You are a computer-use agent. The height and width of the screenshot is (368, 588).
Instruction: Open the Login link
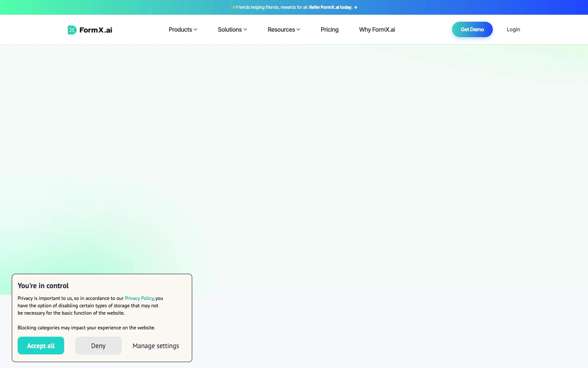coord(513,29)
